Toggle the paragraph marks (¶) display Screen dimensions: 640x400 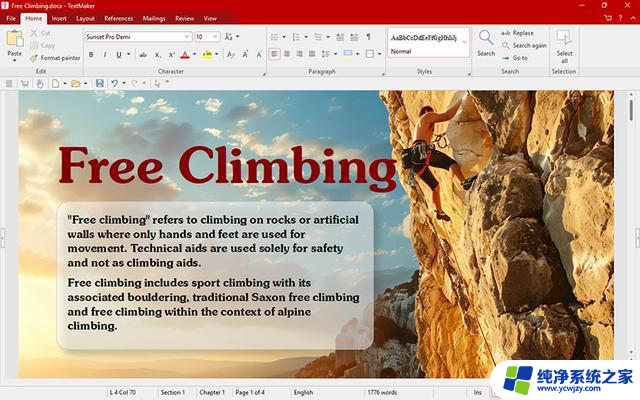click(368, 37)
